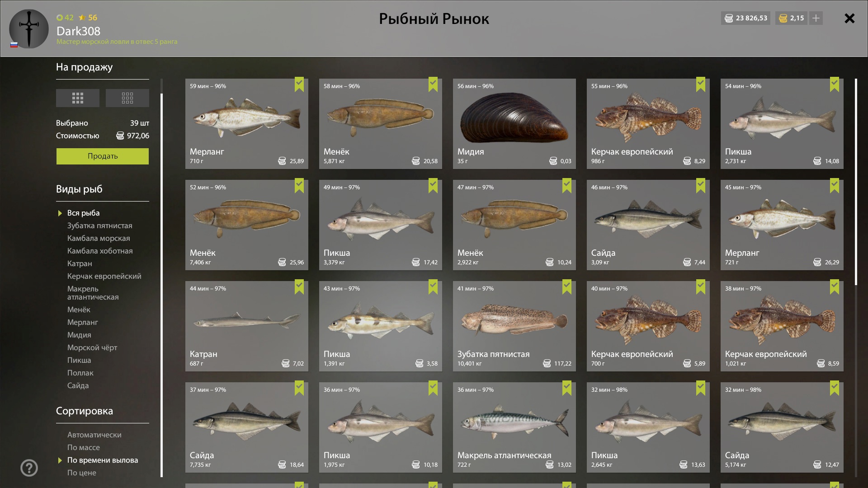Filter by Вся рыба

84,213
